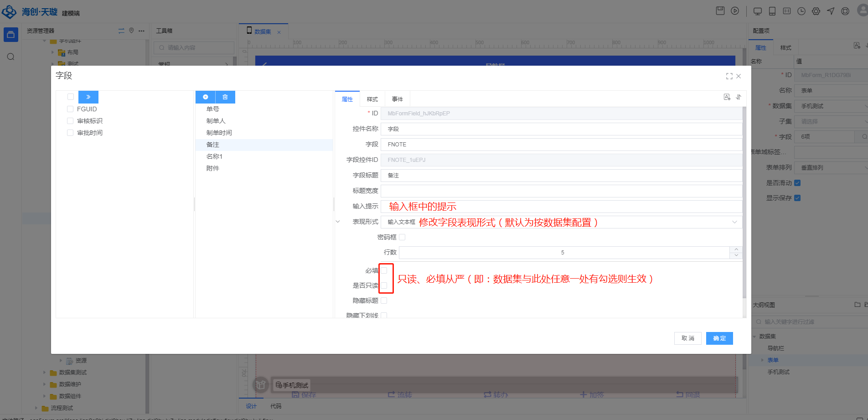Screen dimensions: 868x420
Task: Click the 确定 button
Action: [719, 338]
